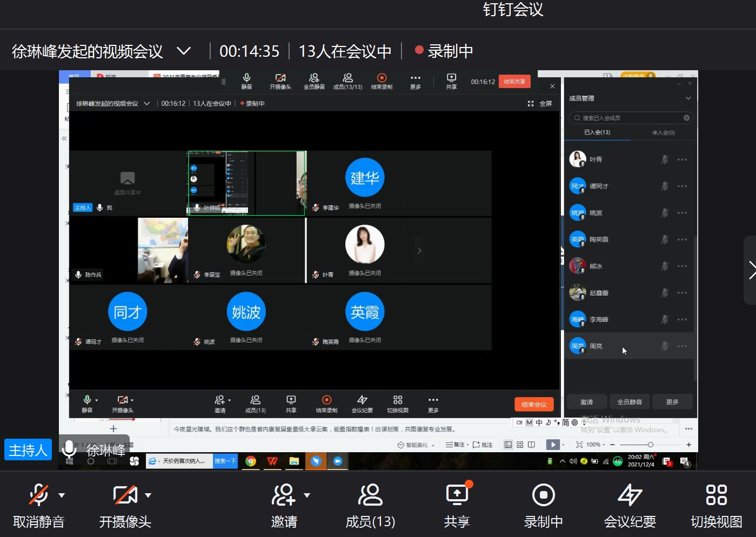Click 搜索已入会成员 search field
The width and height of the screenshot is (756, 537).
(x=631, y=118)
